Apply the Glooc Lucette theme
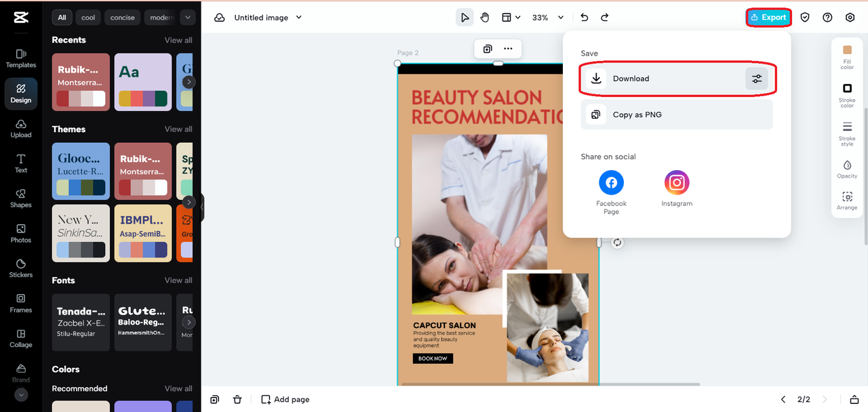Screen dimensions: 868x412 pos(81,171)
